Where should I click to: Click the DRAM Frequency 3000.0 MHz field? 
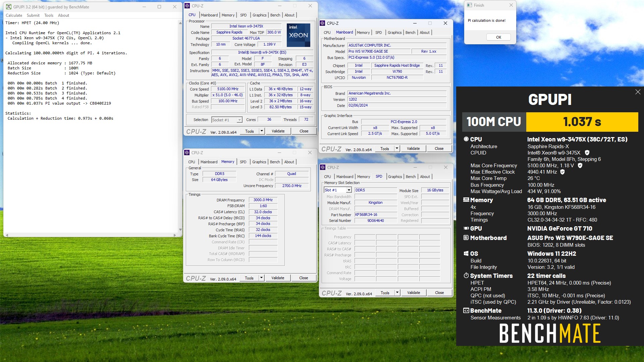coord(263,200)
